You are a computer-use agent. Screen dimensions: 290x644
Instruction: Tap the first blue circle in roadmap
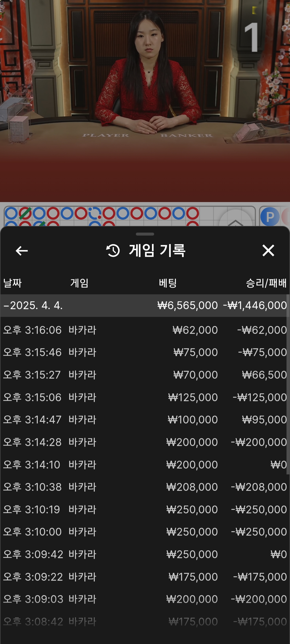11,214
